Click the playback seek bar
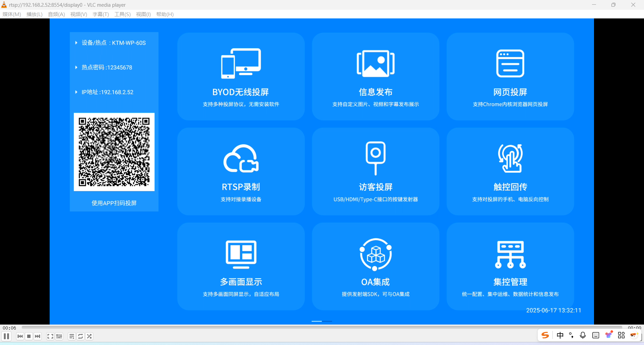The image size is (644, 345). click(x=322, y=327)
